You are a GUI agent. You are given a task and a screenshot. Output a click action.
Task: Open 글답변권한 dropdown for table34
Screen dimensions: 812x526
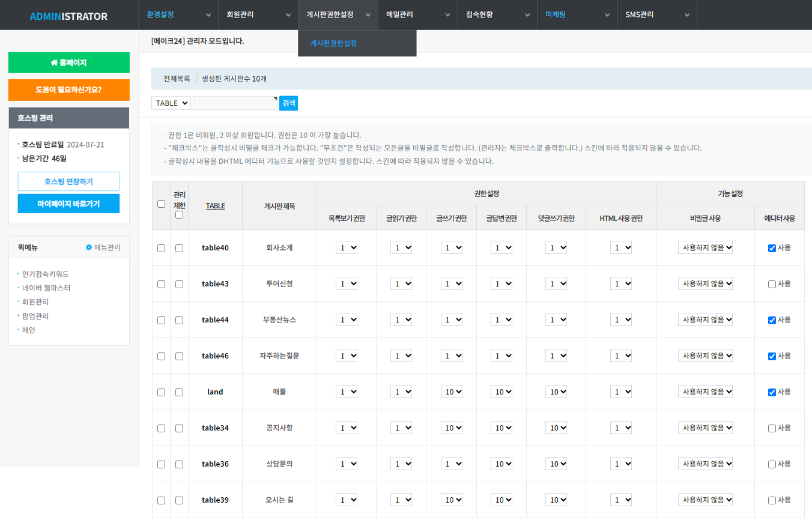tap(501, 428)
